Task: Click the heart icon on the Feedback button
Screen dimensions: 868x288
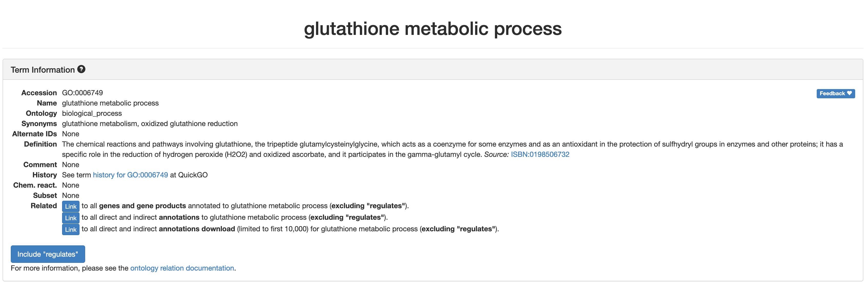Action: pos(850,93)
